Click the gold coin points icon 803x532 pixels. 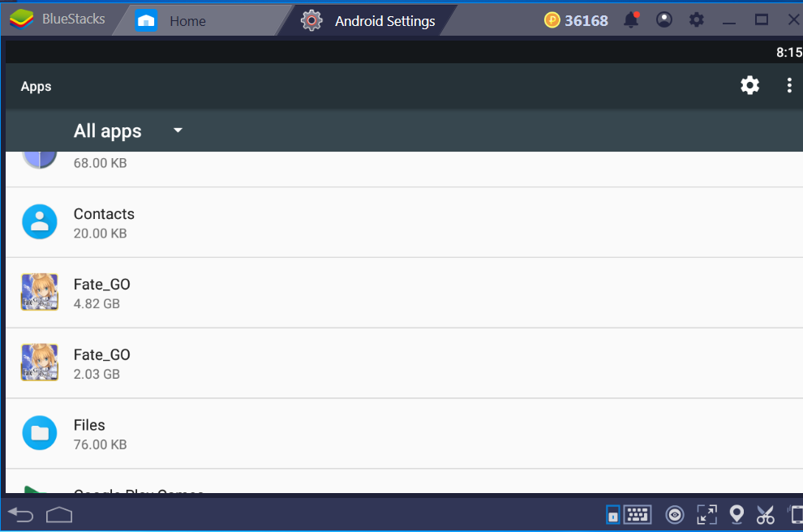pyautogui.click(x=552, y=20)
